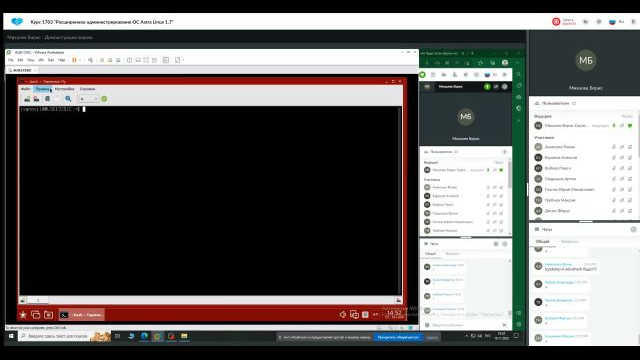The height and width of the screenshot is (360, 640).
Task: Open the Справка menu in terminal
Action: pyautogui.click(x=87, y=89)
